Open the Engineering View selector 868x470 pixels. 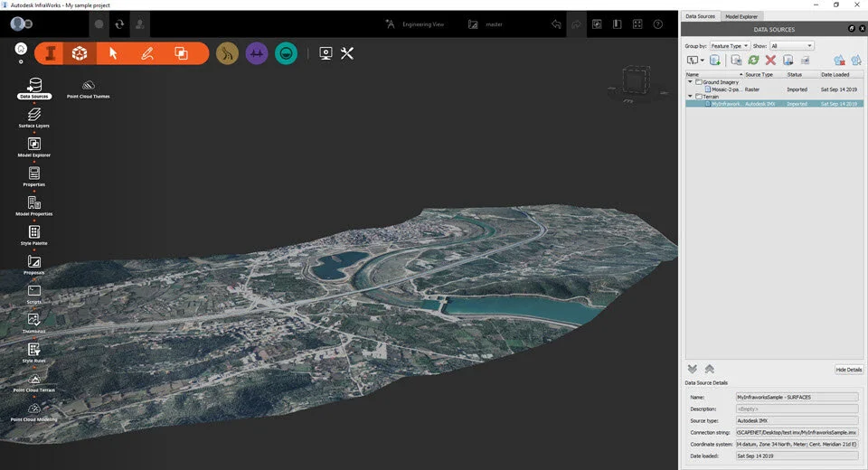pyautogui.click(x=415, y=24)
